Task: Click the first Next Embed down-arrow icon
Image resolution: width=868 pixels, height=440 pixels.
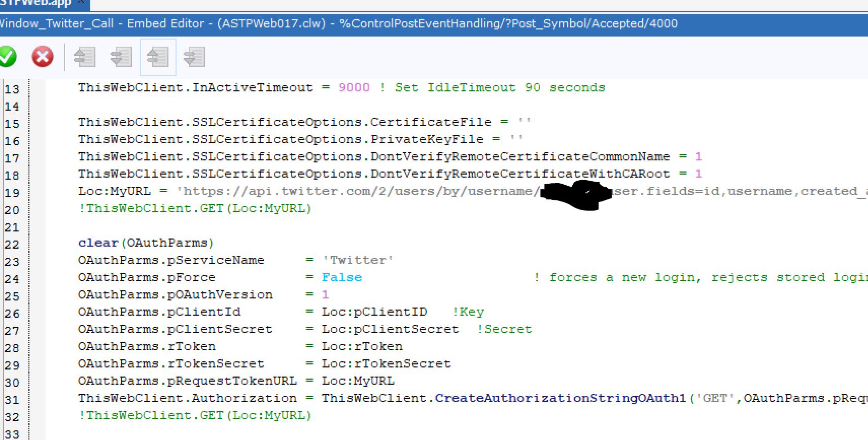Action: coord(121,57)
